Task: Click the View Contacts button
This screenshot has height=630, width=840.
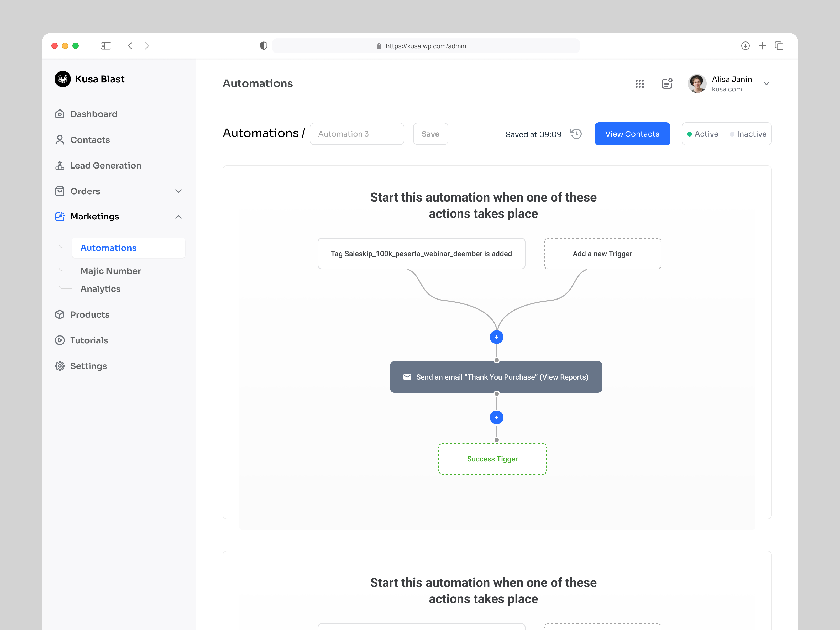Action: click(x=632, y=134)
